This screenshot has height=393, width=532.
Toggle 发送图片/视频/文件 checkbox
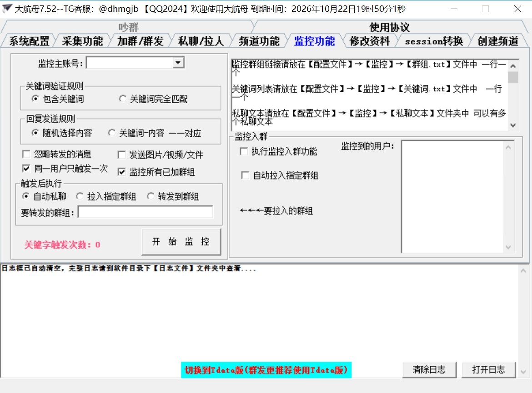coord(122,155)
